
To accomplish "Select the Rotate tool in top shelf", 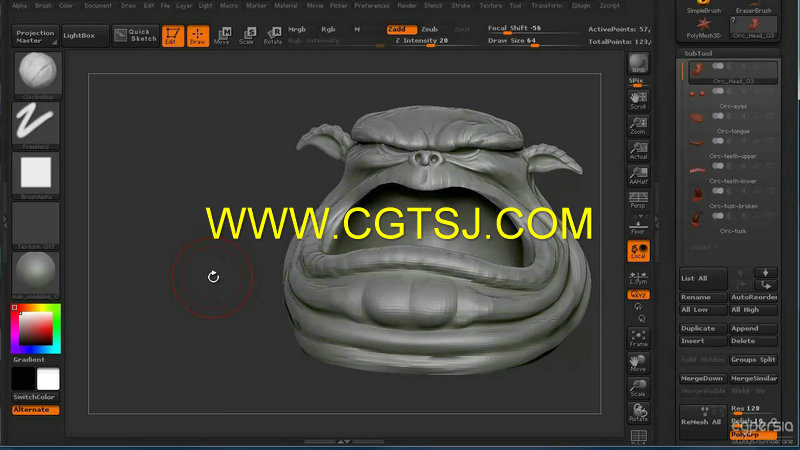I will coord(273,36).
